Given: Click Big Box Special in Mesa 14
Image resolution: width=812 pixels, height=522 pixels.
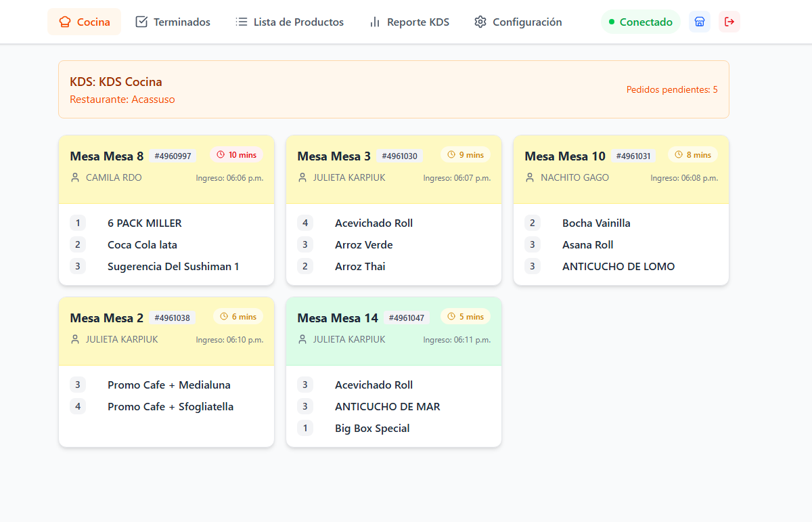Looking at the screenshot, I should point(372,428).
